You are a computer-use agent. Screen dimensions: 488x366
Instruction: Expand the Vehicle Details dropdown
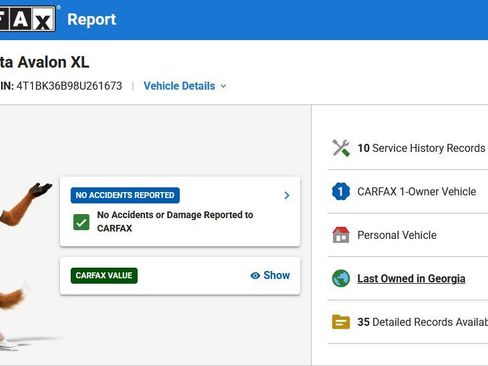[x=185, y=86]
